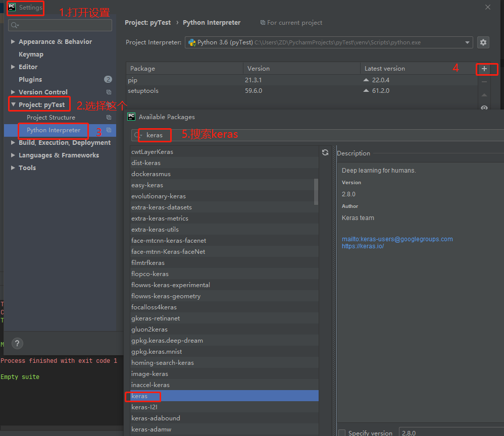Select Project Structure settings item
Screen dimensions: 504x436
(51, 118)
